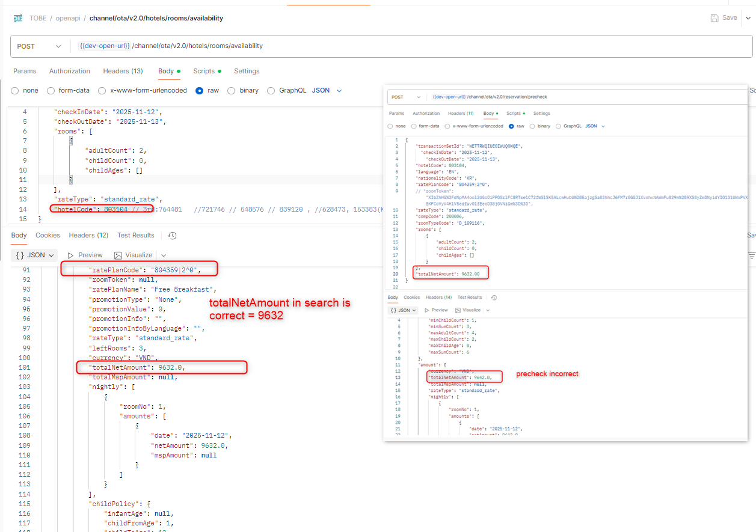Select the 'binary' body option
Viewport: 756px width, 532px height.
pyautogui.click(x=232, y=91)
